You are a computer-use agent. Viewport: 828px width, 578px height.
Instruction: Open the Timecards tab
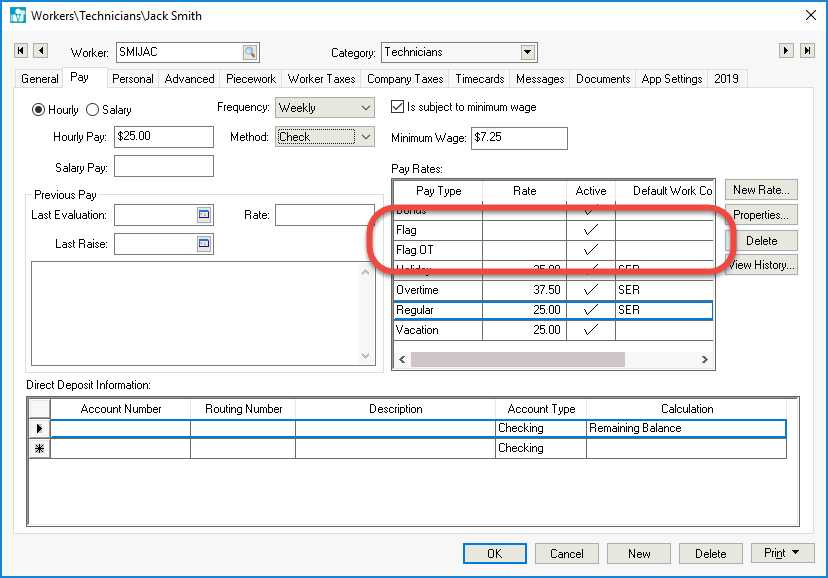tap(479, 79)
